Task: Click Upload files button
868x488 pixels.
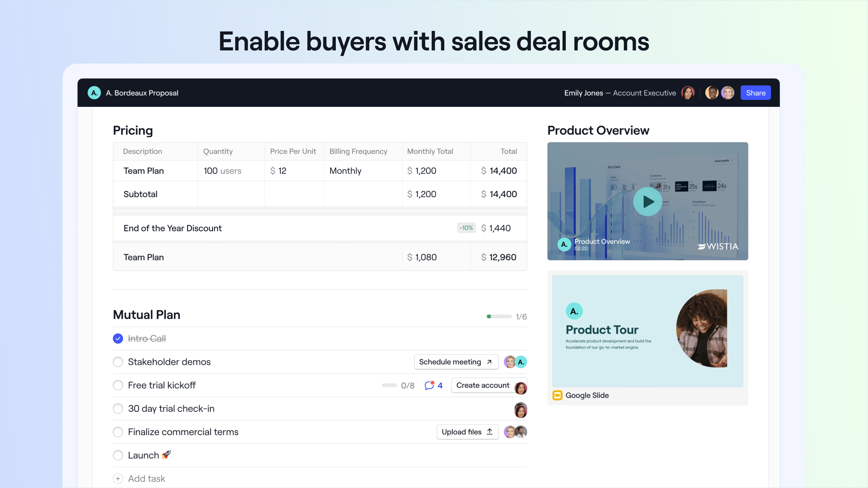Action: click(x=467, y=432)
